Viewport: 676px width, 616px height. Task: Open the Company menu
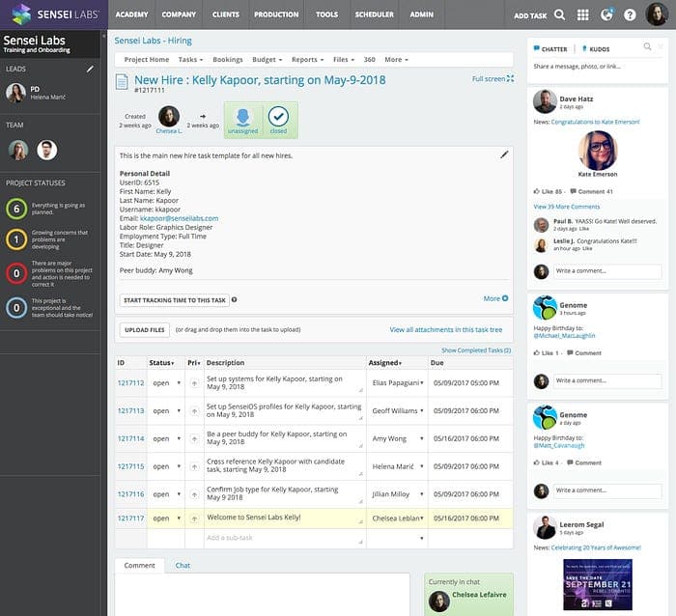pyautogui.click(x=179, y=14)
